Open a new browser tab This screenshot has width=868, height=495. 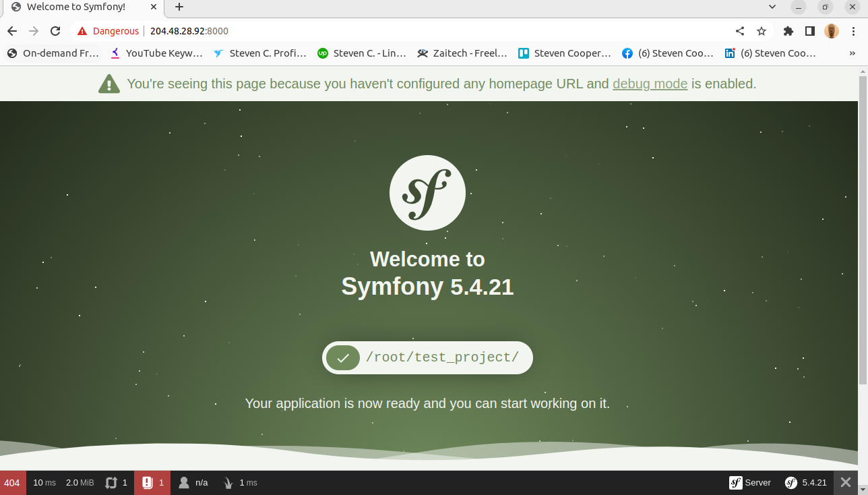pyautogui.click(x=179, y=7)
